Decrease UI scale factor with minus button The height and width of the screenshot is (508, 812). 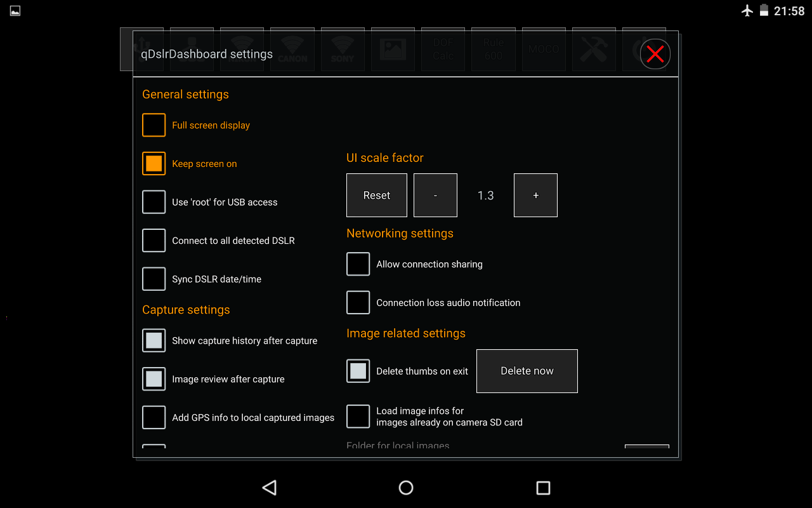435,196
